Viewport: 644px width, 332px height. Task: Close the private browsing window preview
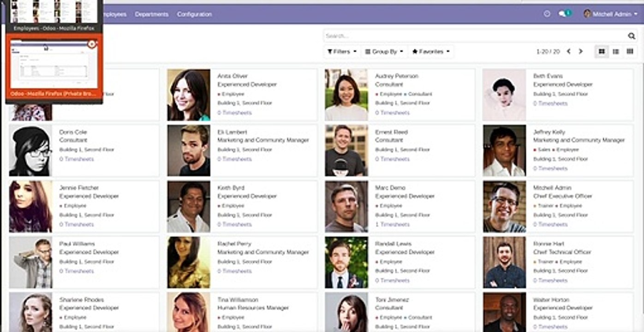[x=91, y=44]
